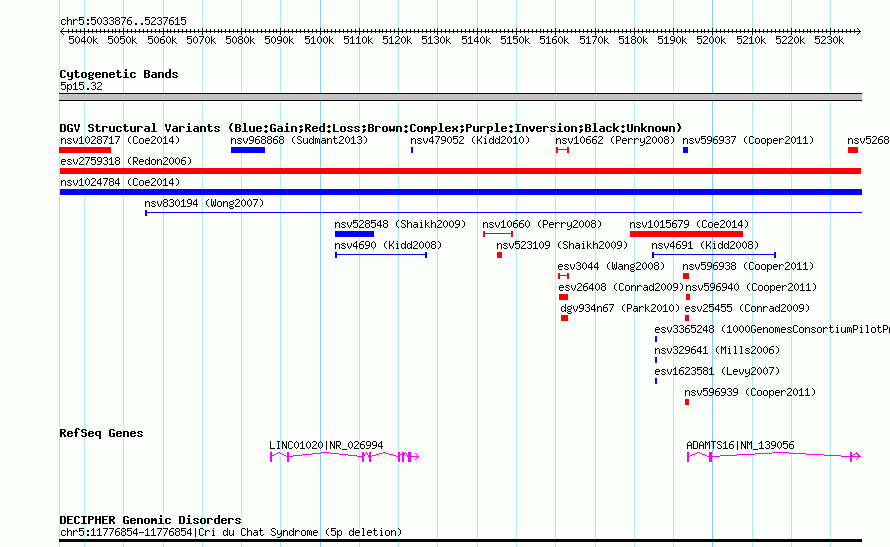Select the nsv968868 (Sudmant2013) blue gain bar
This screenshot has width=890, height=547.
point(248,150)
